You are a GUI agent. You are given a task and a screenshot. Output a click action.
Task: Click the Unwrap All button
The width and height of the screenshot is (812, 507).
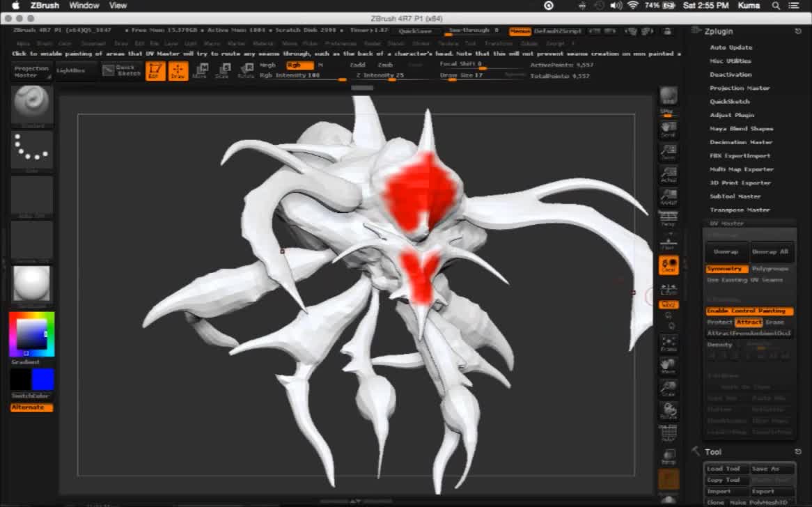[x=770, y=251]
